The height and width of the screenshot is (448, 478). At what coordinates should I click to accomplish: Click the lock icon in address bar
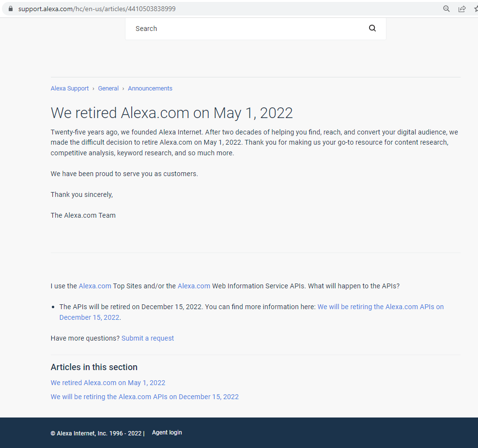click(x=11, y=9)
